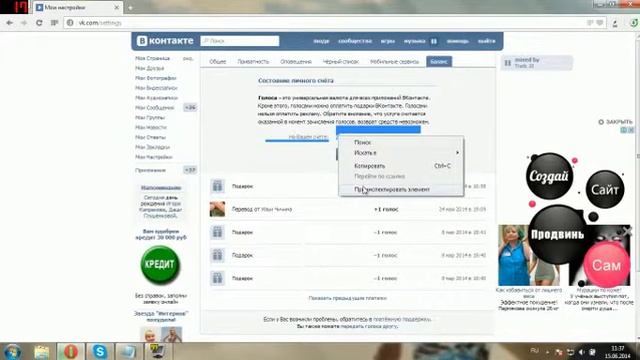Open Моя Страница in left sidebar

152,58
